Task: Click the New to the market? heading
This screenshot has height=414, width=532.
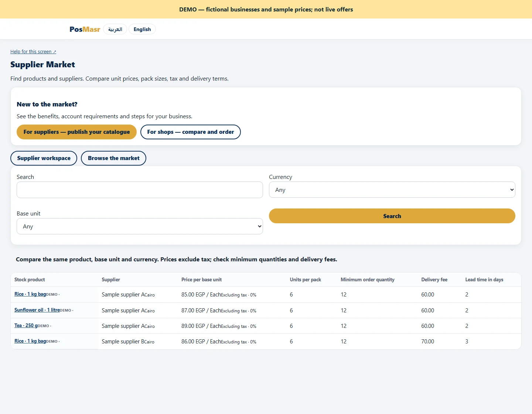Action: point(47,104)
